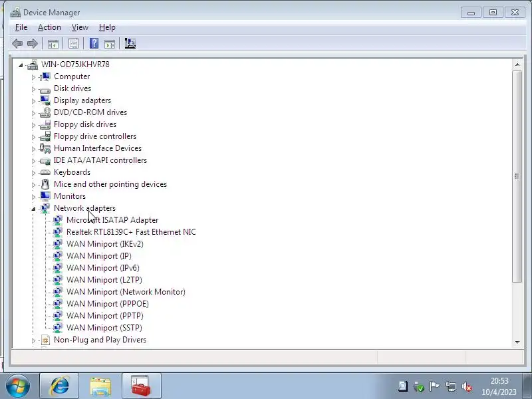Select WAN Miniport (IKEv2)
Screen dimensions: 532x399
[x=105, y=244]
